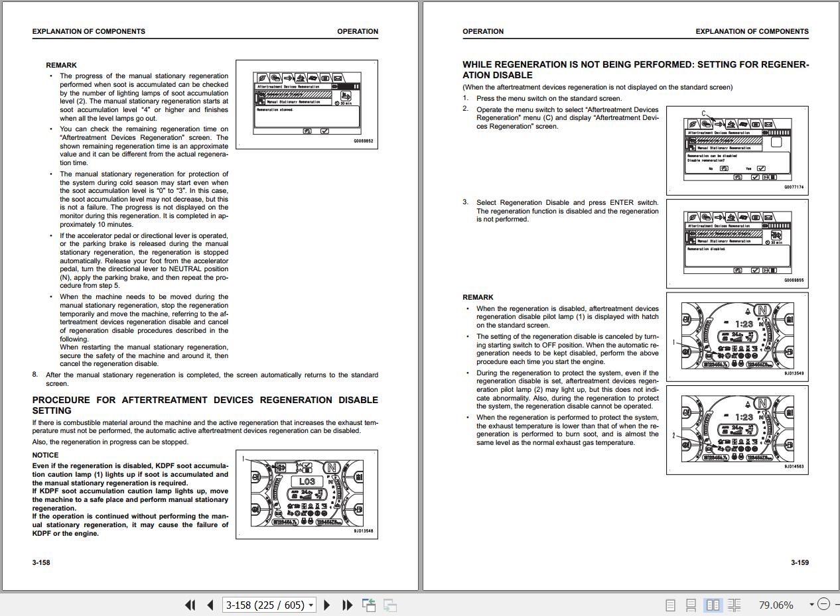Click the go to previous view icon
The width and height of the screenshot is (840, 616).
369,605
